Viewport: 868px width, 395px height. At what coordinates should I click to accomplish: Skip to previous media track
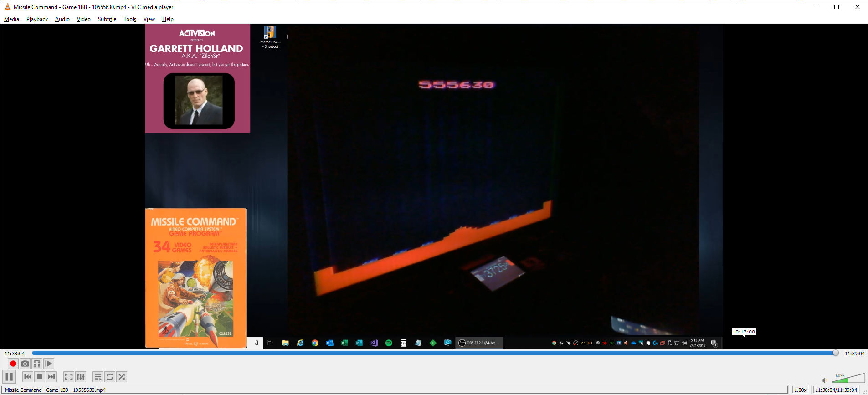pos(28,377)
